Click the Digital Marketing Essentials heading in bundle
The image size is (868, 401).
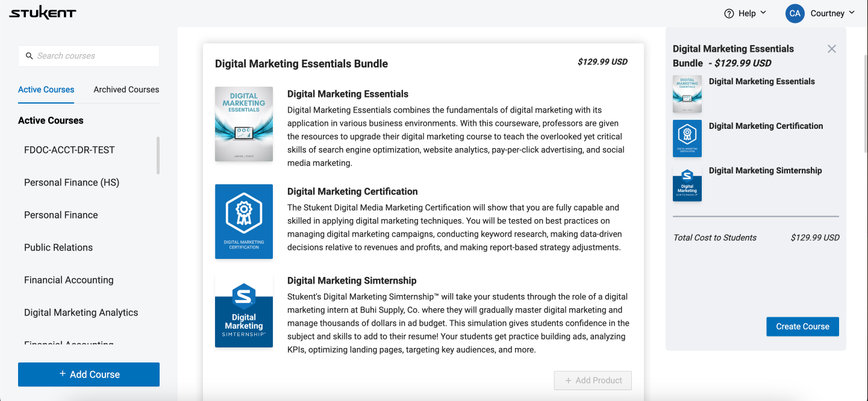pos(348,94)
